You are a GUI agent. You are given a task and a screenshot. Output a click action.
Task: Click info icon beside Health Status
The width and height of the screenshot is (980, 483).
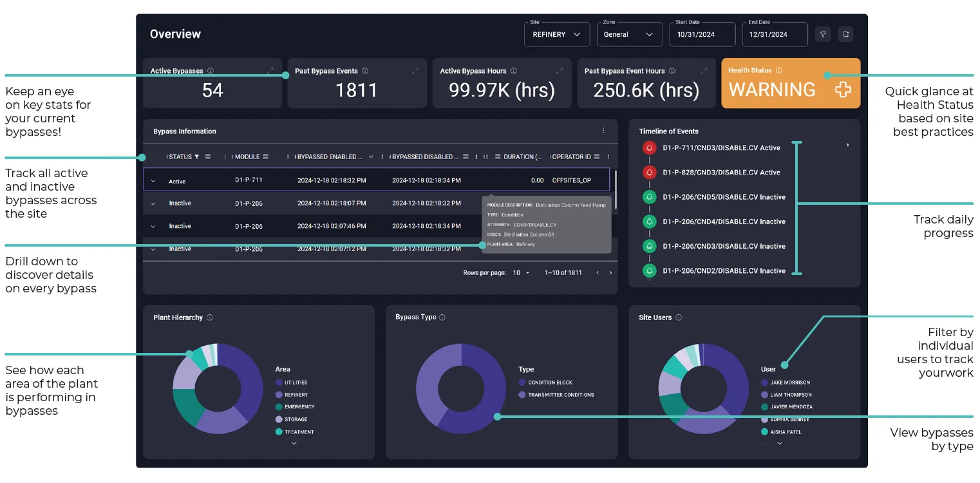(778, 70)
